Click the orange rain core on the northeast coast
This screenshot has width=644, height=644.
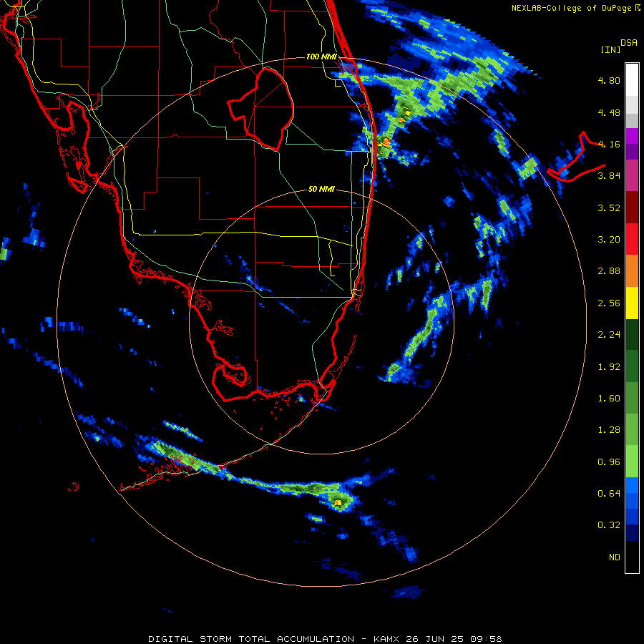(x=386, y=142)
